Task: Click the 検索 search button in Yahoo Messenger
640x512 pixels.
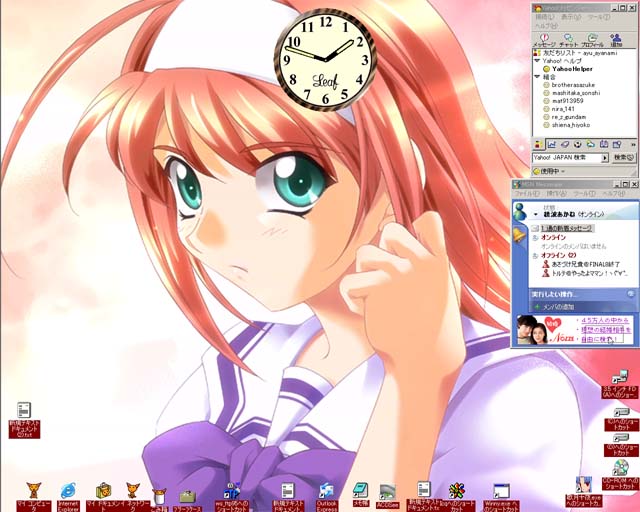Action: 624,158
